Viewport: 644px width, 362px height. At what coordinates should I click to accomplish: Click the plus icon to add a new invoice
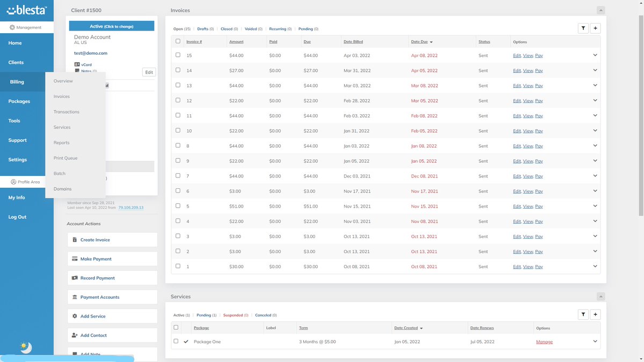(x=595, y=28)
